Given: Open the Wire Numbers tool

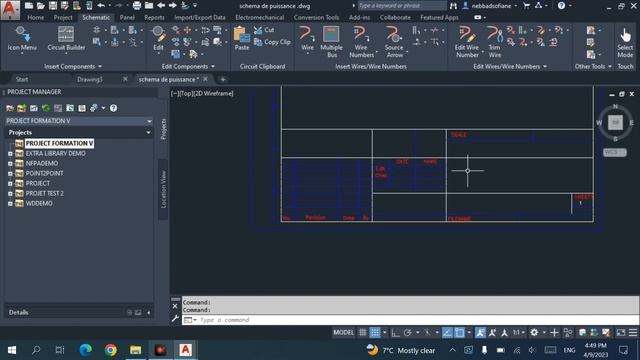Looking at the screenshot, I should [361, 42].
